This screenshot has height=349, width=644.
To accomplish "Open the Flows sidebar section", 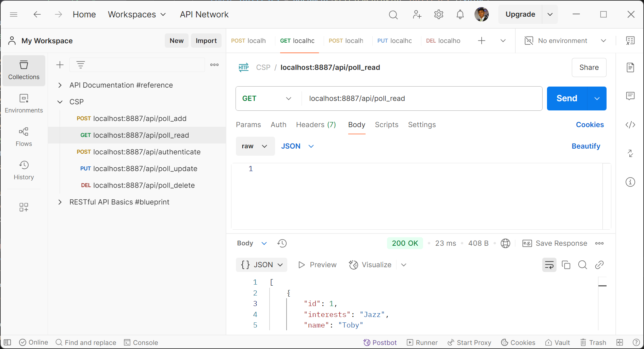I will 24,137.
